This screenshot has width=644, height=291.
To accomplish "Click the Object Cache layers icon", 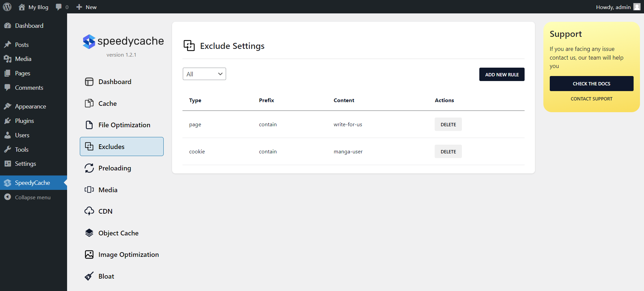I will tap(89, 233).
